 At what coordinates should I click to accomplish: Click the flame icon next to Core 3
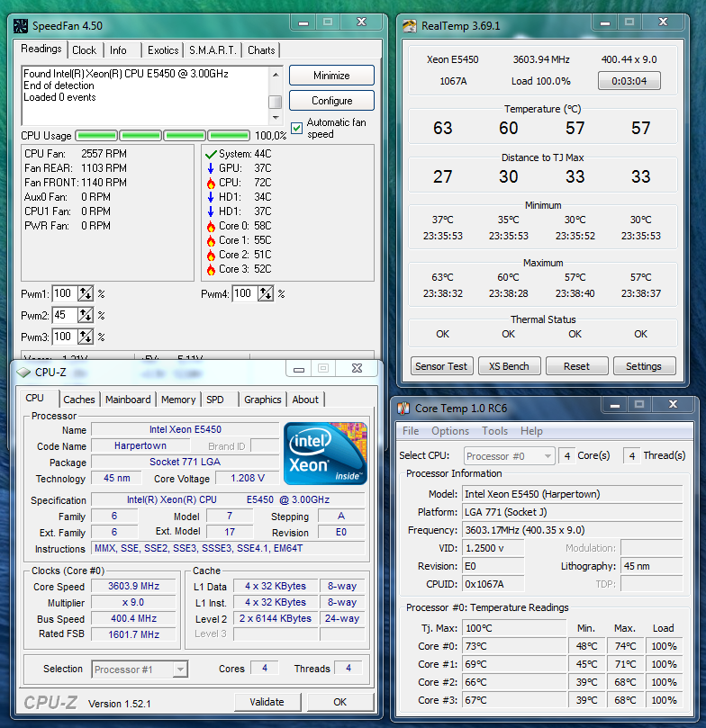(211, 269)
